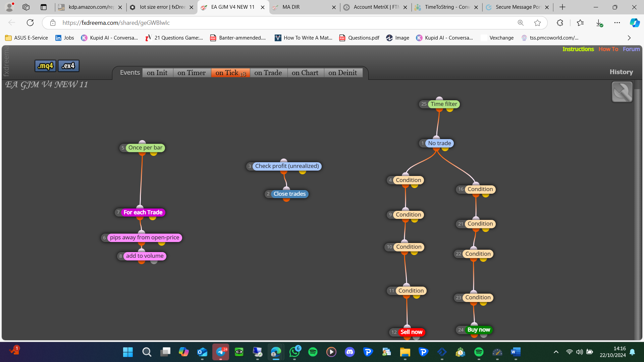Open the Instructions link
Viewport: 644px width, 362px height.
[x=578, y=49]
